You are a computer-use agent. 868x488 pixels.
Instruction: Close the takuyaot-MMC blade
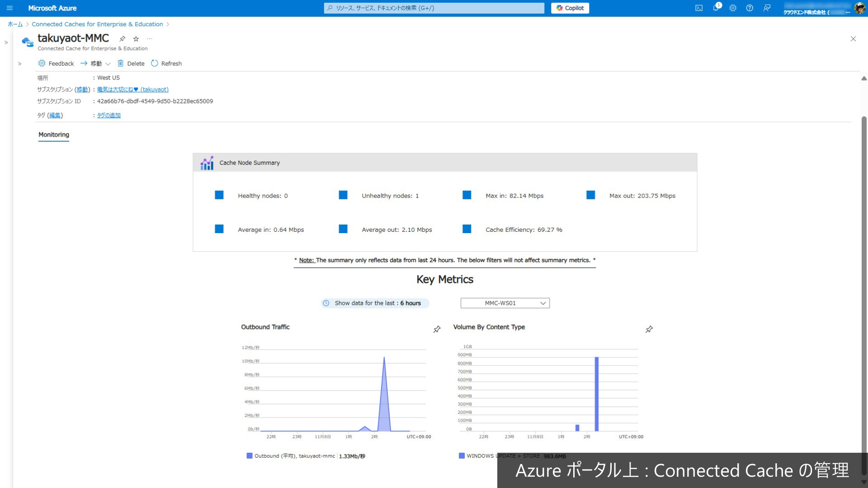[x=853, y=39]
